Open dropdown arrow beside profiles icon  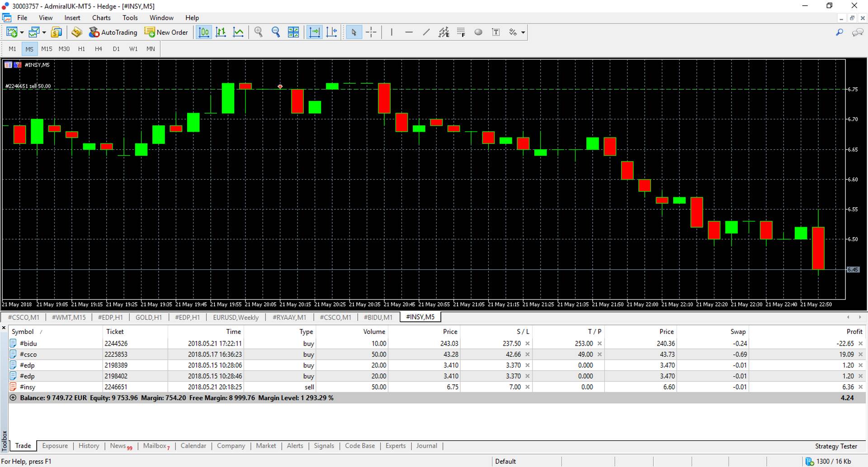(x=44, y=33)
